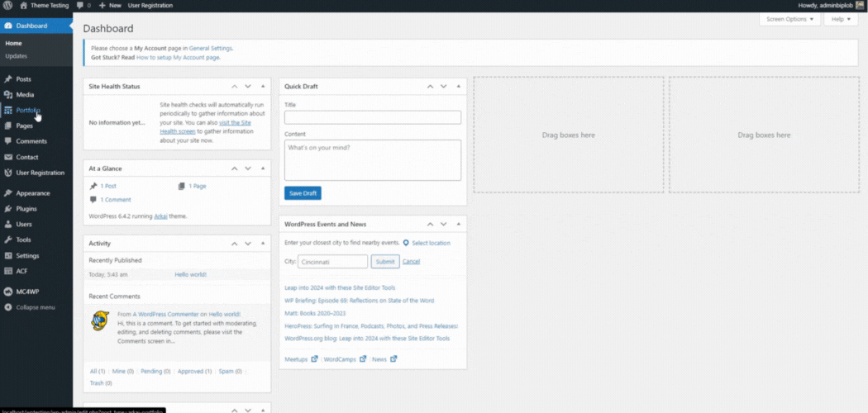Click the Meetups external link icon
The image size is (868, 413).
314,358
